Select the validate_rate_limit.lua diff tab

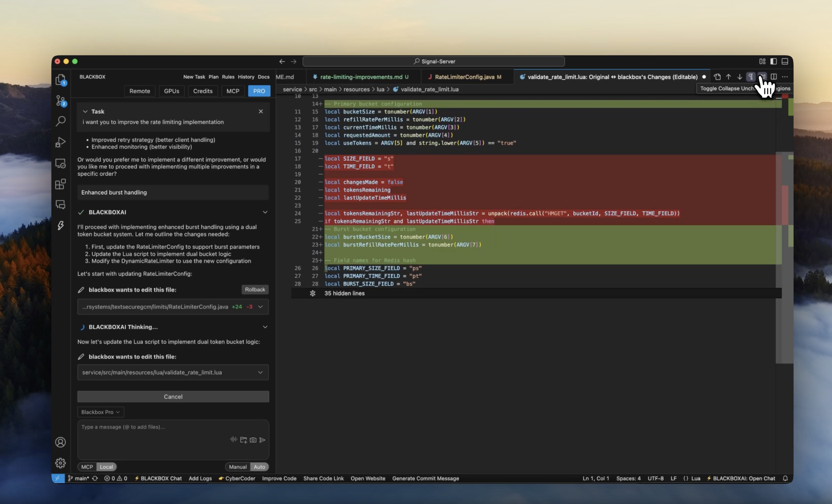pyautogui.click(x=612, y=77)
